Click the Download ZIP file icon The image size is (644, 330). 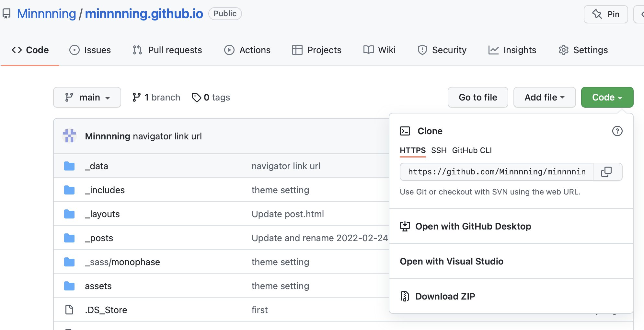click(405, 296)
